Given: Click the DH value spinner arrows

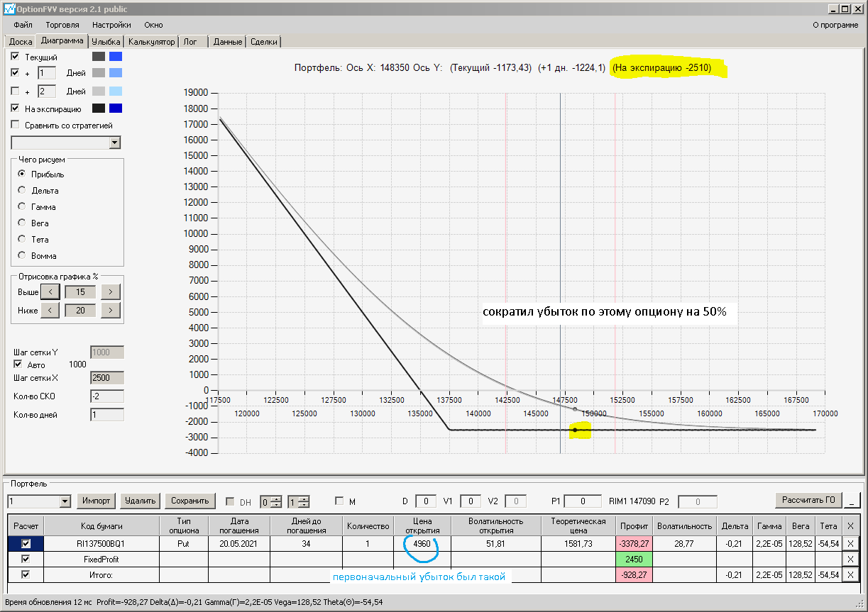Looking at the screenshot, I should coord(277,501).
